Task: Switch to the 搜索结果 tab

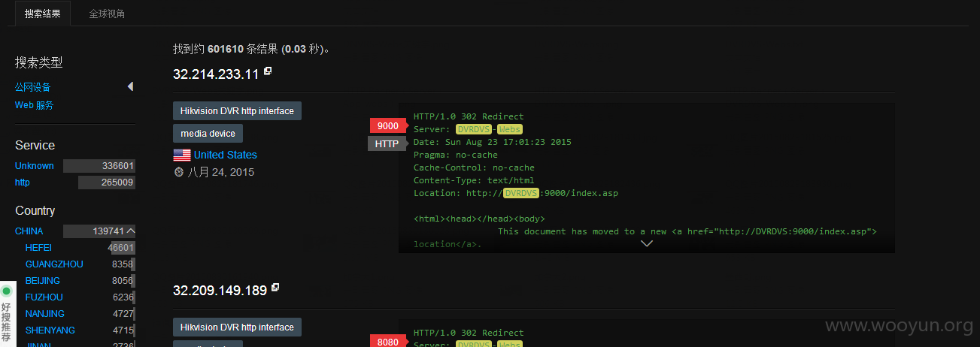Action: [x=43, y=14]
